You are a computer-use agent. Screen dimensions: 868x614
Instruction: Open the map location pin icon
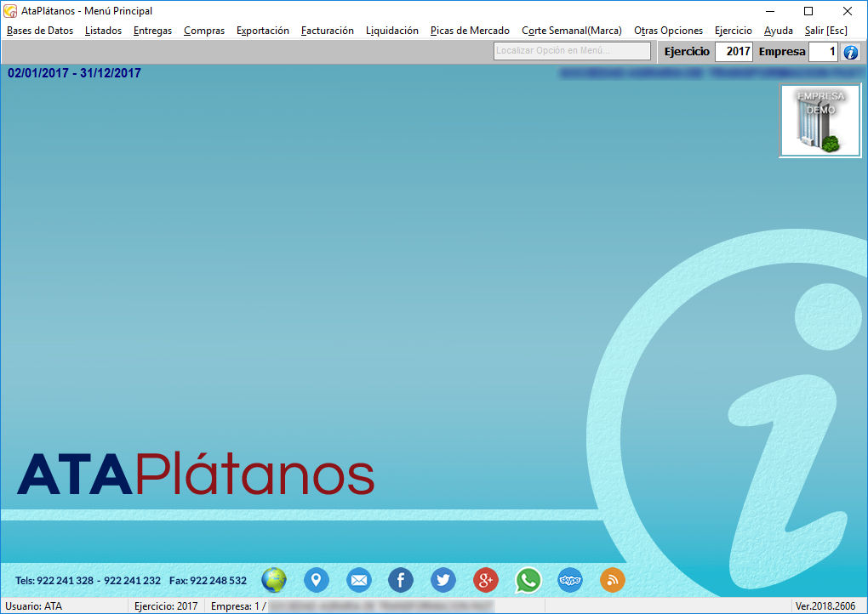(x=317, y=580)
